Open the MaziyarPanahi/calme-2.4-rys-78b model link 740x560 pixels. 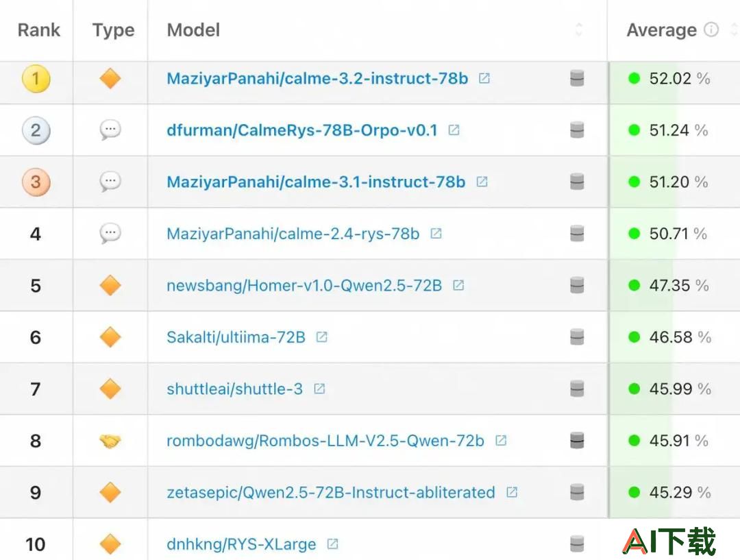coord(293,234)
